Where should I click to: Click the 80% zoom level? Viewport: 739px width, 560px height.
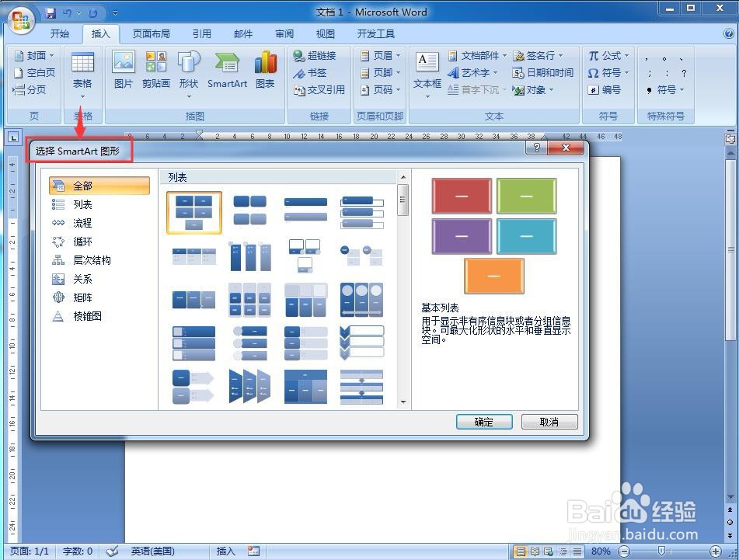pos(601,551)
